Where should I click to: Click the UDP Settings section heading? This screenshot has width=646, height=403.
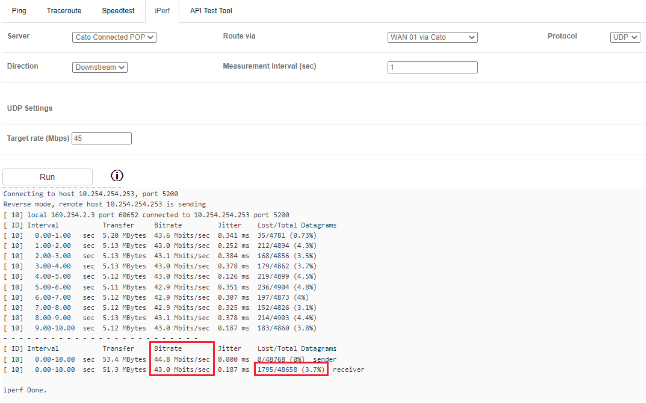pyautogui.click(x=30, y=107)
